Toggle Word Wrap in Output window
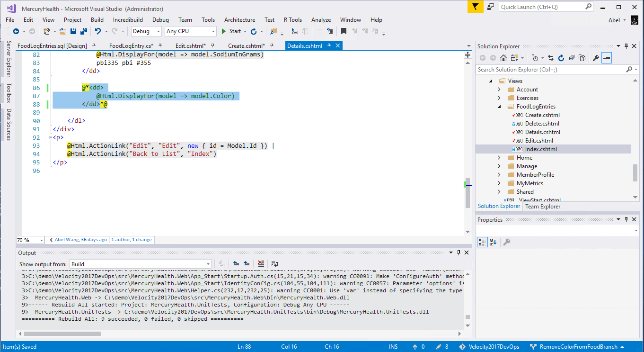Image resolution: width=644 pixels, height=352 pixels. (x=275, y=264)
